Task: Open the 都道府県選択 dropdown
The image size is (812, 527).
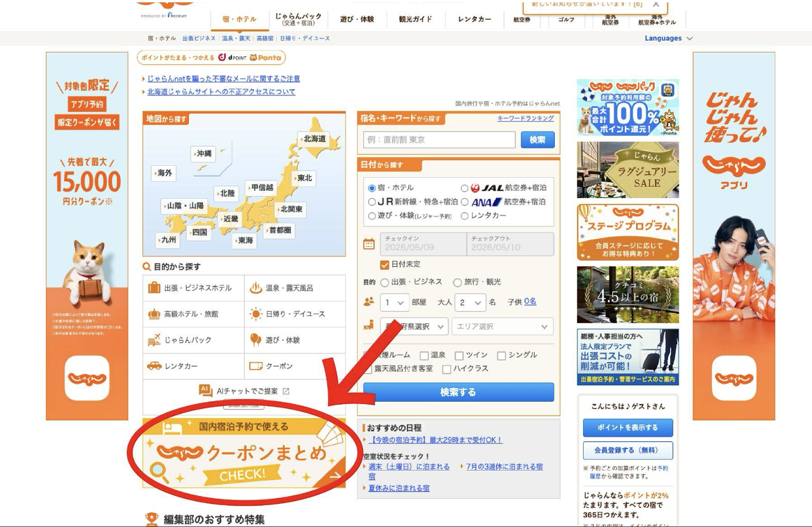Action: click(x=414, y=326)
